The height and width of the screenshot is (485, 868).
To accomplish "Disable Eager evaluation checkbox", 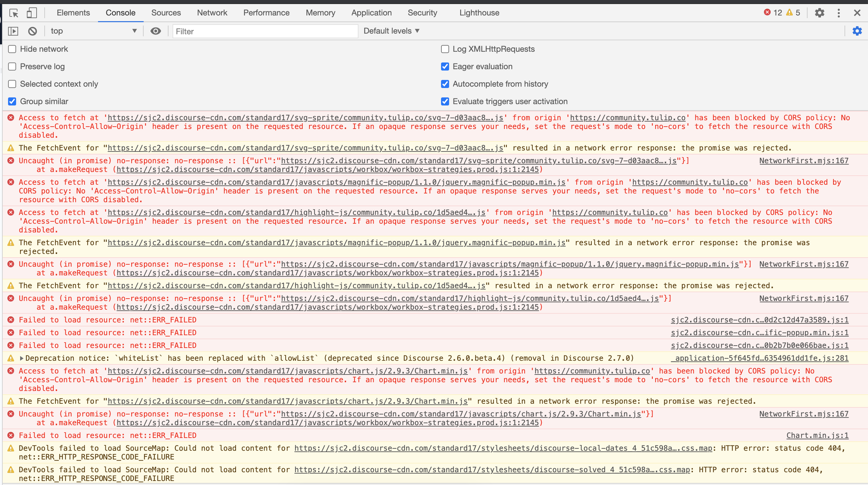I will point(445,67).
